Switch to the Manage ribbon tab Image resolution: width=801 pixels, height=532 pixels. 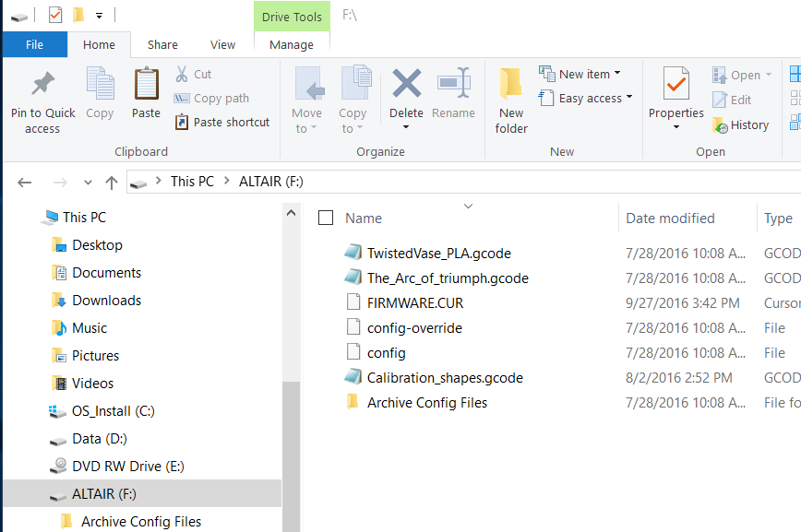pos(292,44)
